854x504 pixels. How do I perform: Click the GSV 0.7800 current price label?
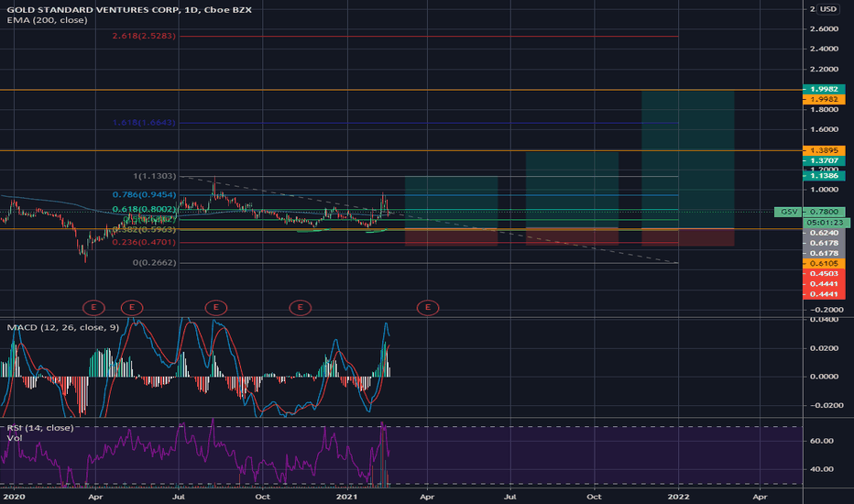pyautogui.click(x=810, y=212)
